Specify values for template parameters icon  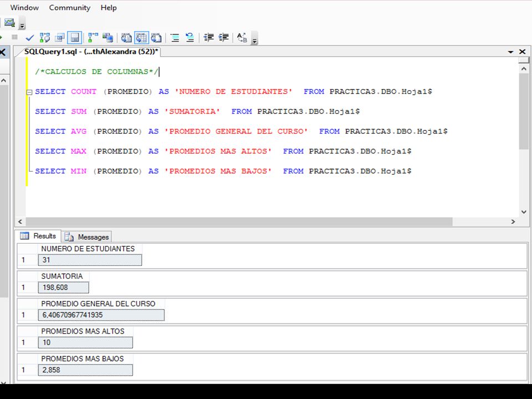242,38
